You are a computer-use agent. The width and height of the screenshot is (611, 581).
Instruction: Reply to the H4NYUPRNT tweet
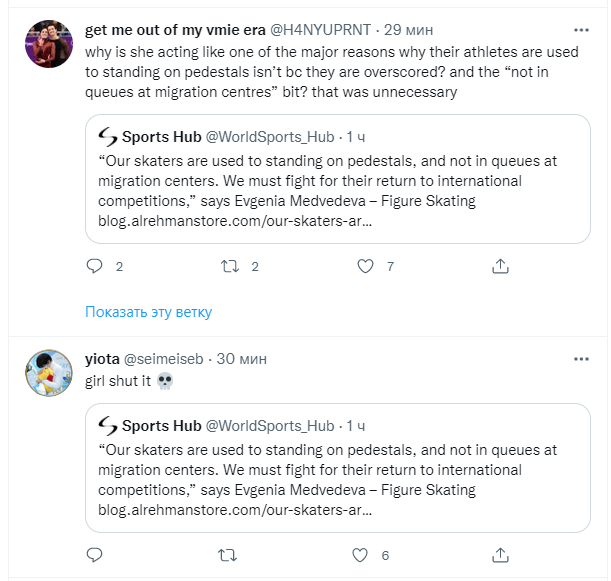[x=95, y=267]
